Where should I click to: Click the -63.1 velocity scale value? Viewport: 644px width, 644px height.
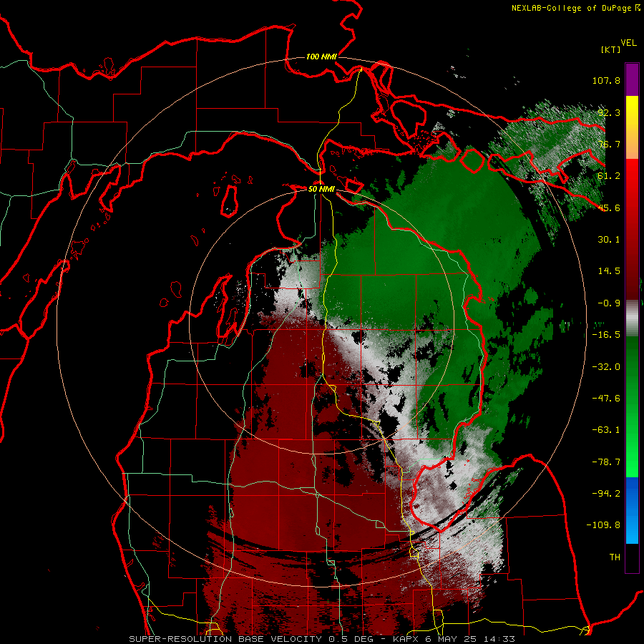point(606,430)
